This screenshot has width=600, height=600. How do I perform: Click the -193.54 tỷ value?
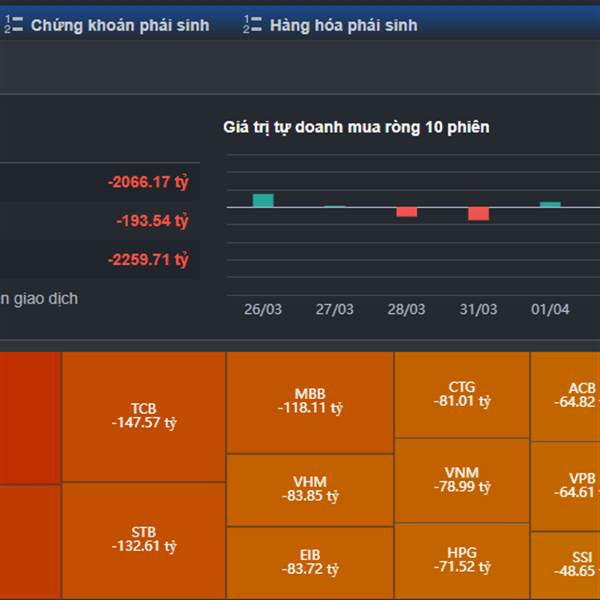[152, 221]
